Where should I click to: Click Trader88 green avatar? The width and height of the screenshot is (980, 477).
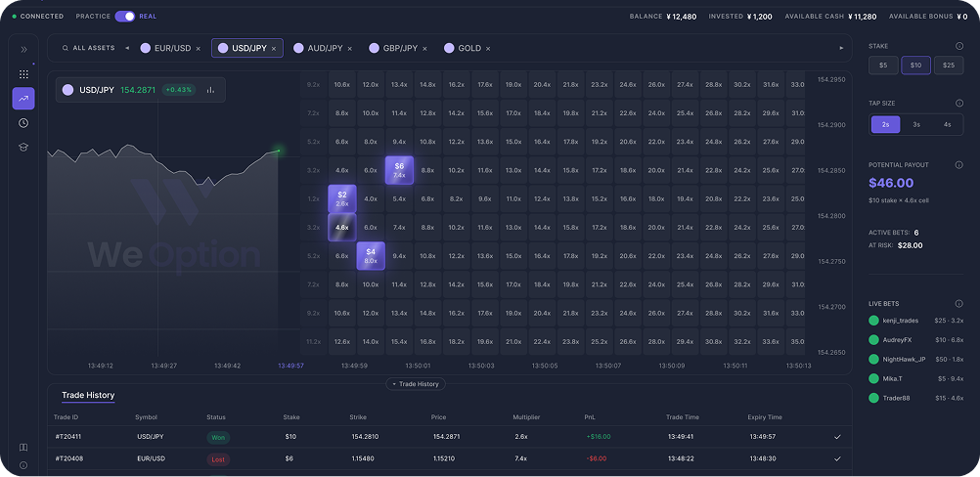point(873,398)
